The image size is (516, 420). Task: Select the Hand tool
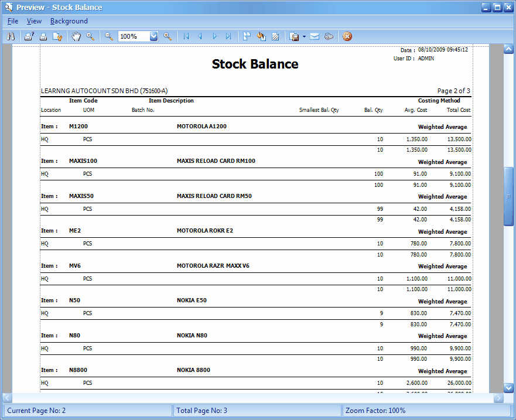tap(76, 36)
